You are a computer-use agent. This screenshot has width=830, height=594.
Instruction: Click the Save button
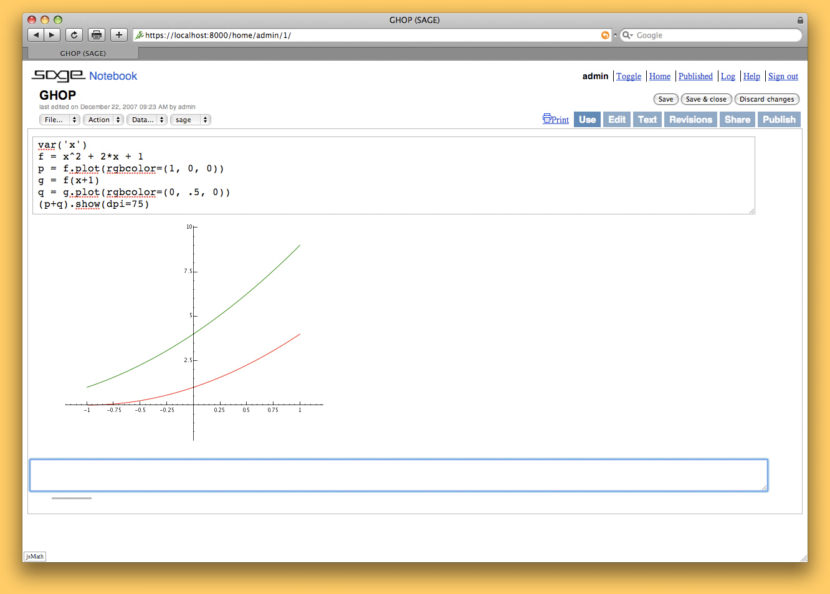pos(665,99)
